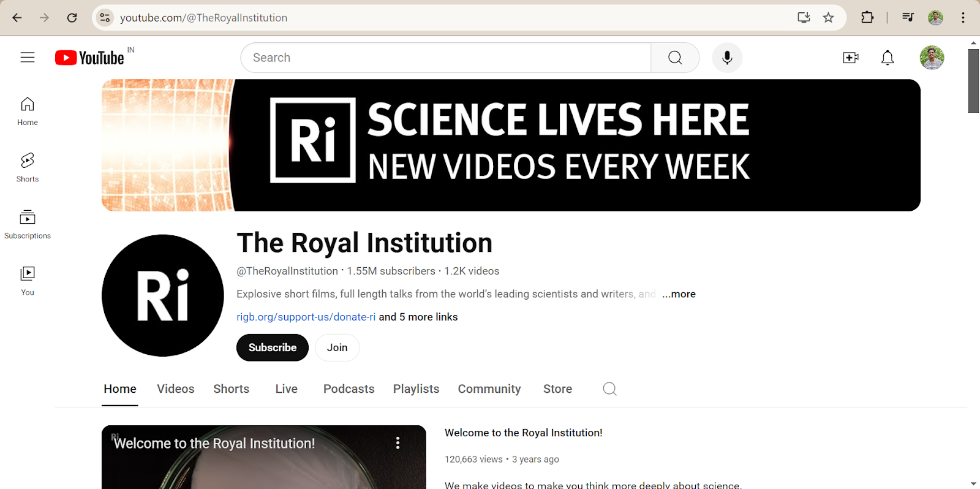Open the YouTube account avatar menu
Screen dimensions: 980x489
click(x=932, y=58)
